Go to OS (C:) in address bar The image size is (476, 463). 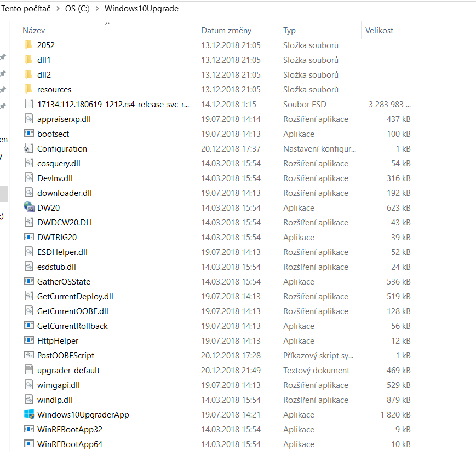pos(77,9)
